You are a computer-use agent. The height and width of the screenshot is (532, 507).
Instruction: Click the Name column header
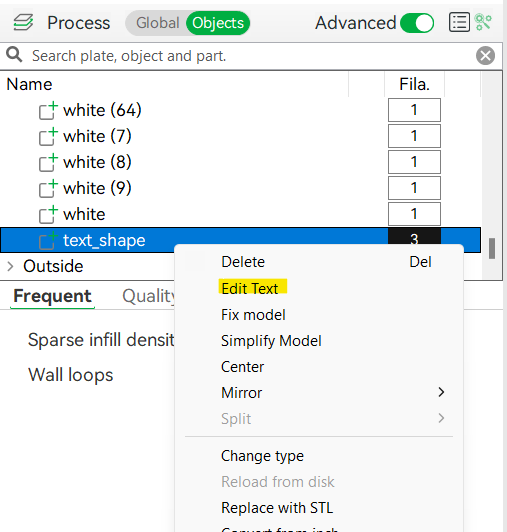point(29,84)
